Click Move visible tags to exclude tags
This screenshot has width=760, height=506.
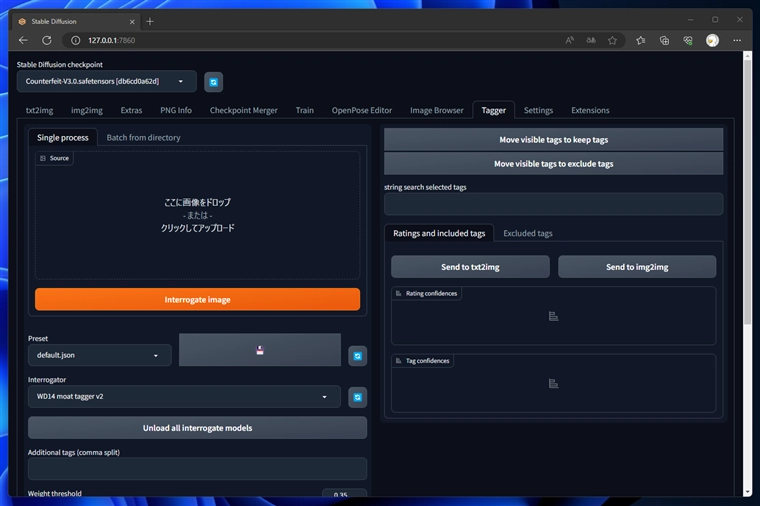(554, 164)
